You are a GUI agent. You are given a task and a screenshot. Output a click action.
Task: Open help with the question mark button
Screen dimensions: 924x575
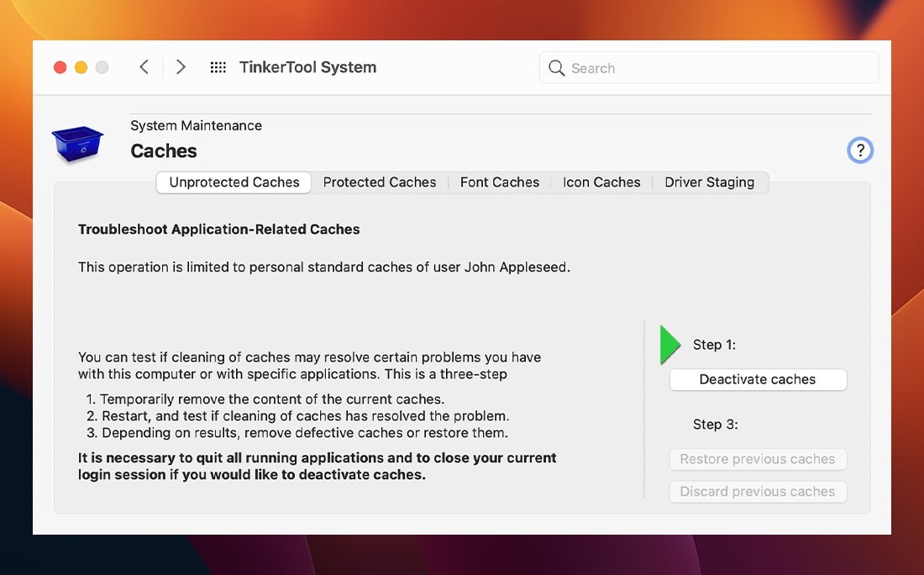point(860,150)
